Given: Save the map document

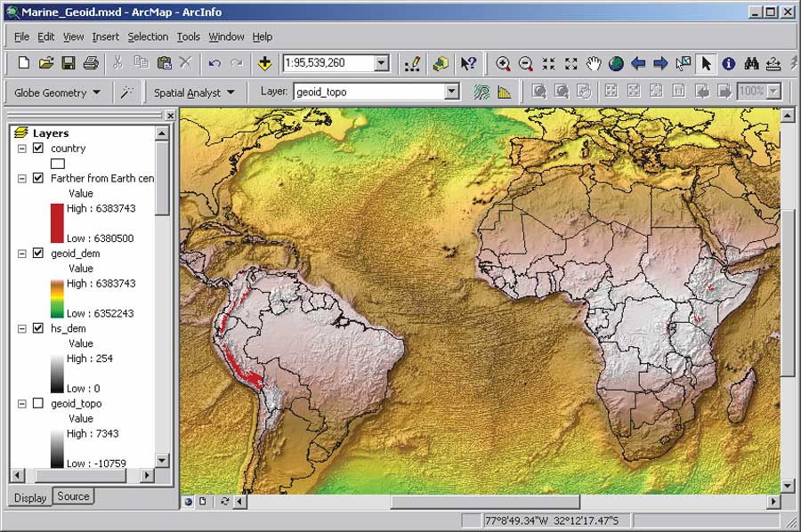Looking at the screenshot, I should [68, 63].
